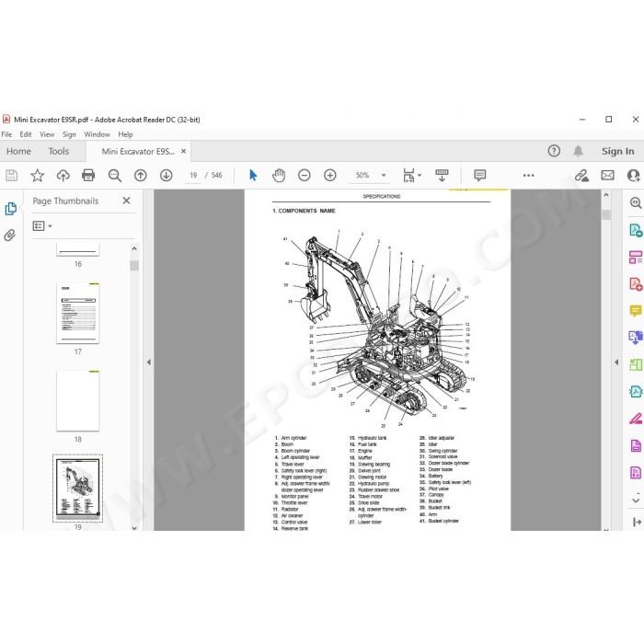The width and height of the screenshot is (644, 644).
Task: Open yellow Comment tool
Action: 636,311
